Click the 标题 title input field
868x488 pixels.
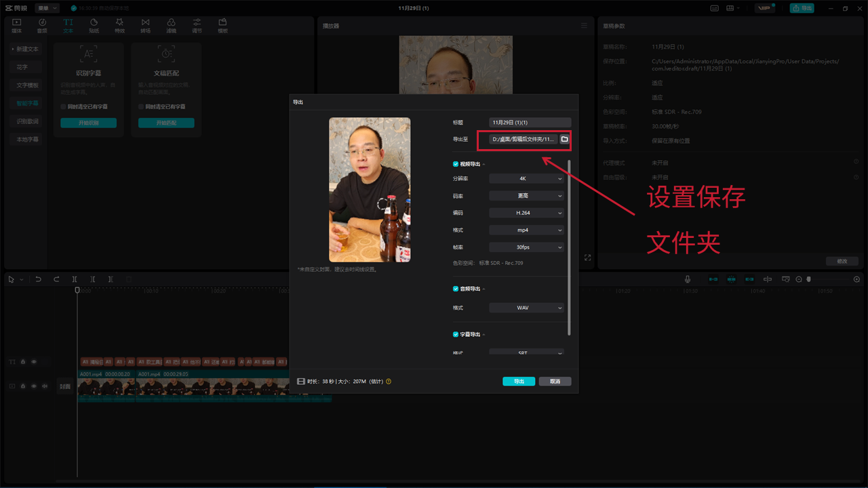pyautogui.click(x=530, y=123)
